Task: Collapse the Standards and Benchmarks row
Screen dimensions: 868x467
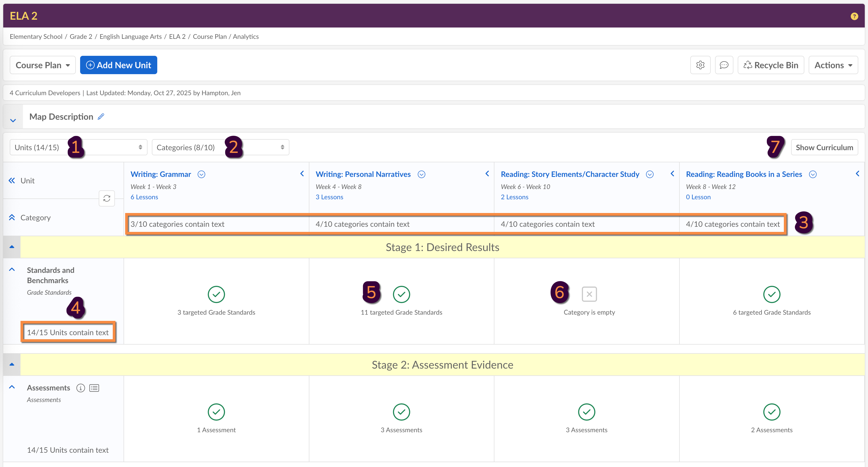Action: click(x=12, y=270)
